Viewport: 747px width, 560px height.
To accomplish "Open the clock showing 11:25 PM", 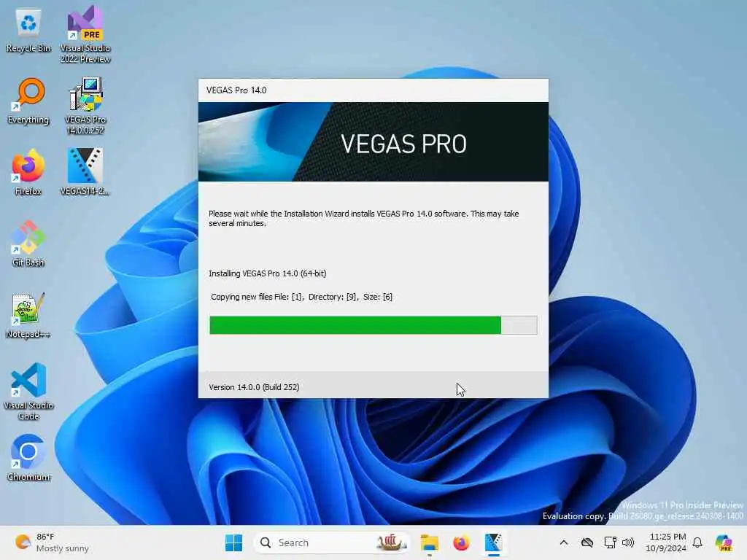I will (667, 542).
